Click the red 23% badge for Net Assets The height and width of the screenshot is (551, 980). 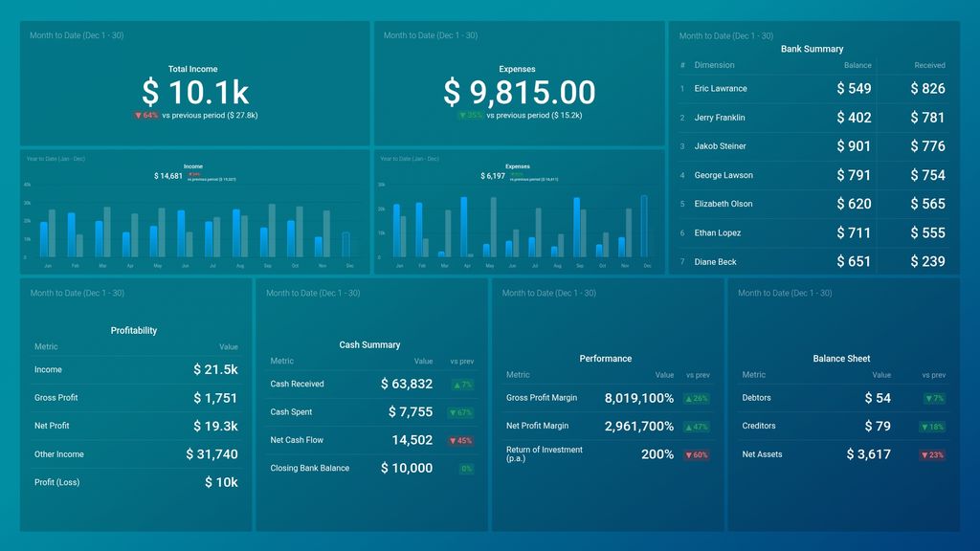932,454
